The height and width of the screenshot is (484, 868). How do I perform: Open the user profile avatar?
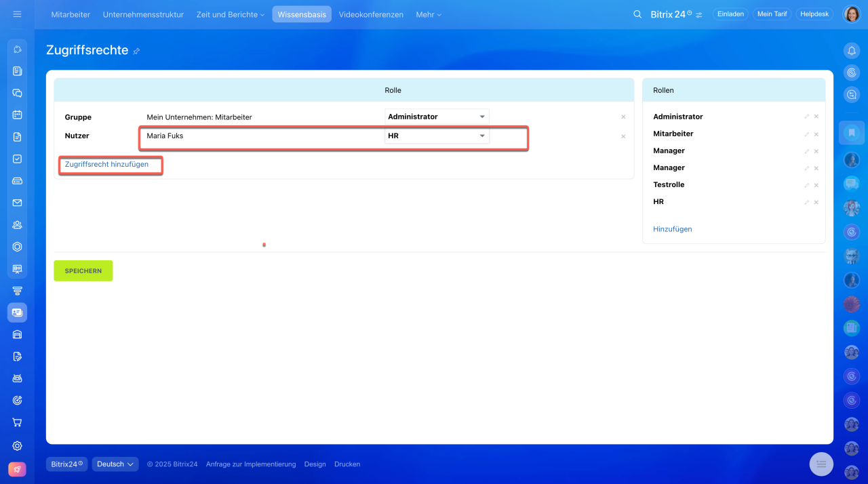[x=851, y=14]
